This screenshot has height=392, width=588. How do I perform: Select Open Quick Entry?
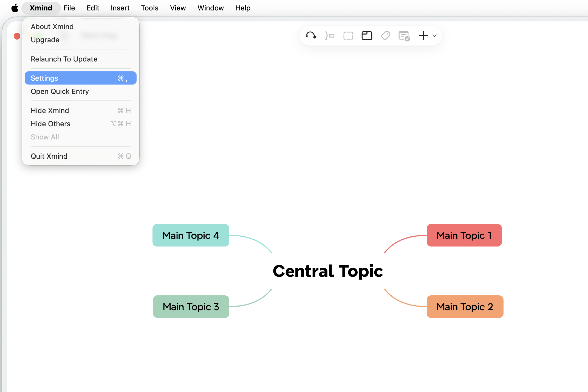tap(81, 91)
